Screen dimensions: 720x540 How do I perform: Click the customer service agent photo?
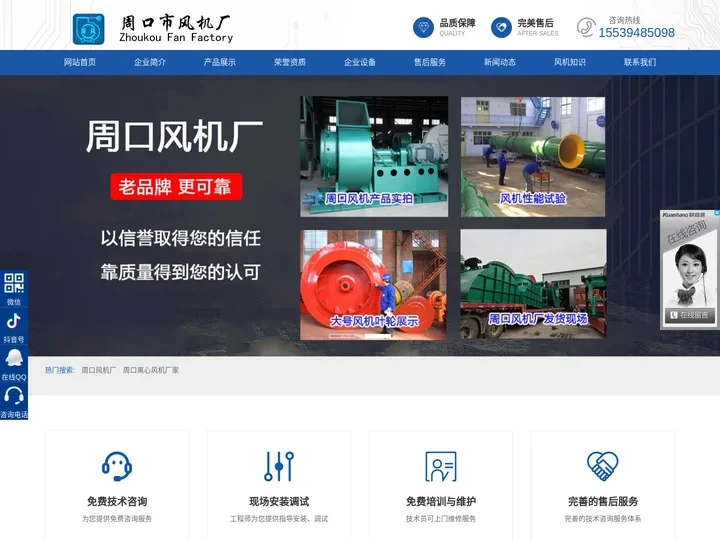pos(690,275)
